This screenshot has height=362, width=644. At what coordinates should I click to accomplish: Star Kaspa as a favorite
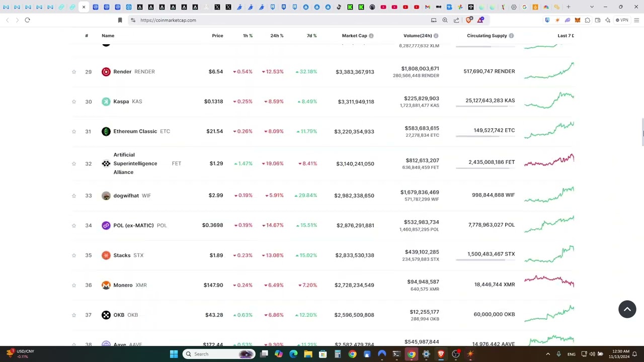coord(74,102)
